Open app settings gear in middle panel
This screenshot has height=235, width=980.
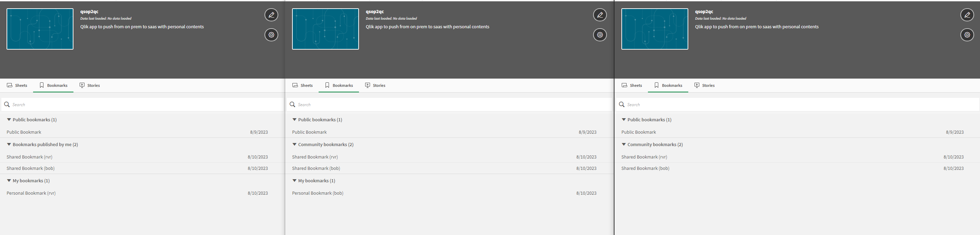600,34
